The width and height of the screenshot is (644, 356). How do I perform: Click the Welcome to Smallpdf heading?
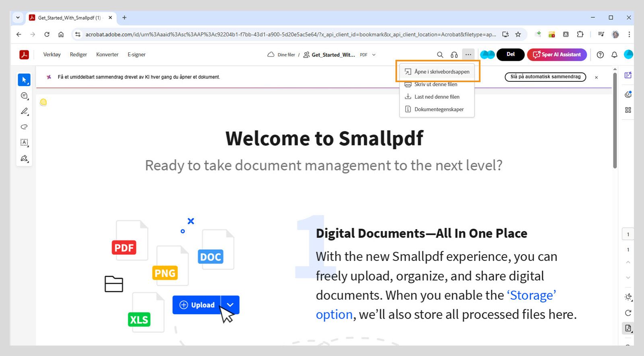point(324,139)
